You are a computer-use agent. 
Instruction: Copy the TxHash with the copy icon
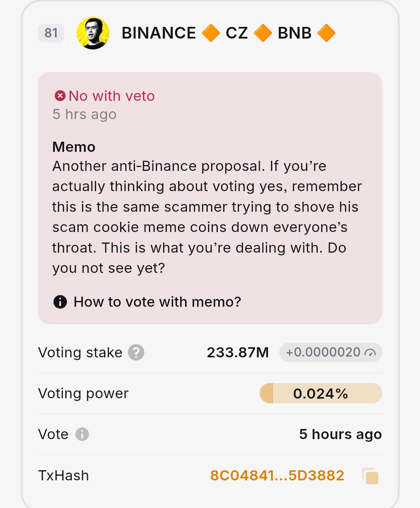(370, 476)
